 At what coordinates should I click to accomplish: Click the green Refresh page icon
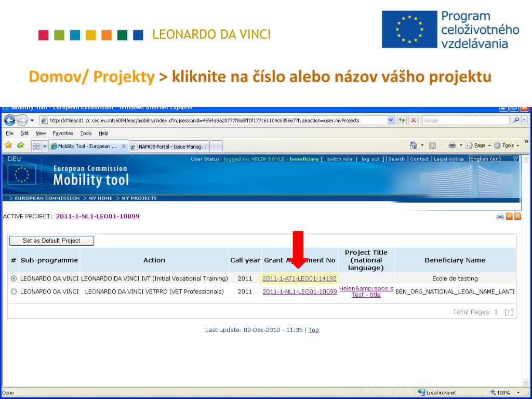[402, 121]
